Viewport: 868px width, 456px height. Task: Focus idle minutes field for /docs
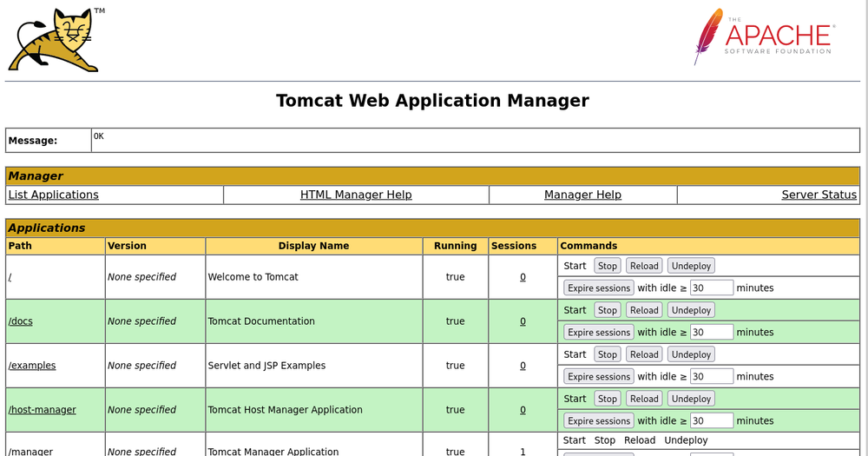pos(712,333)
